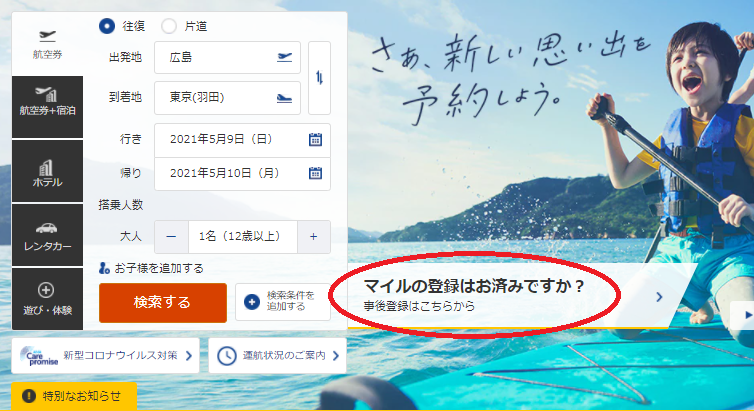Image resolution: width=754 pixels, height=411 pixels.
Task: Open 新型コロナウイルス対策 information link
Action: (x=105, y=355)
